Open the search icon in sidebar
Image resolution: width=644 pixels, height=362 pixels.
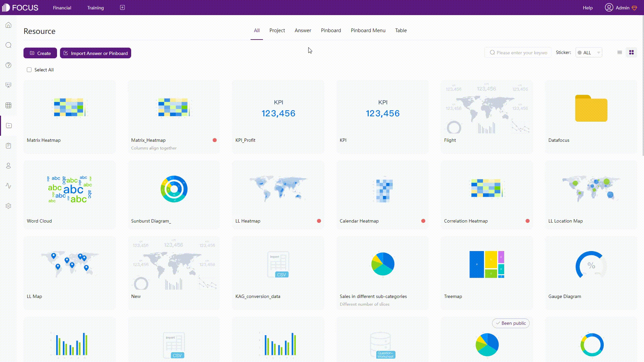tap(8, 45)
